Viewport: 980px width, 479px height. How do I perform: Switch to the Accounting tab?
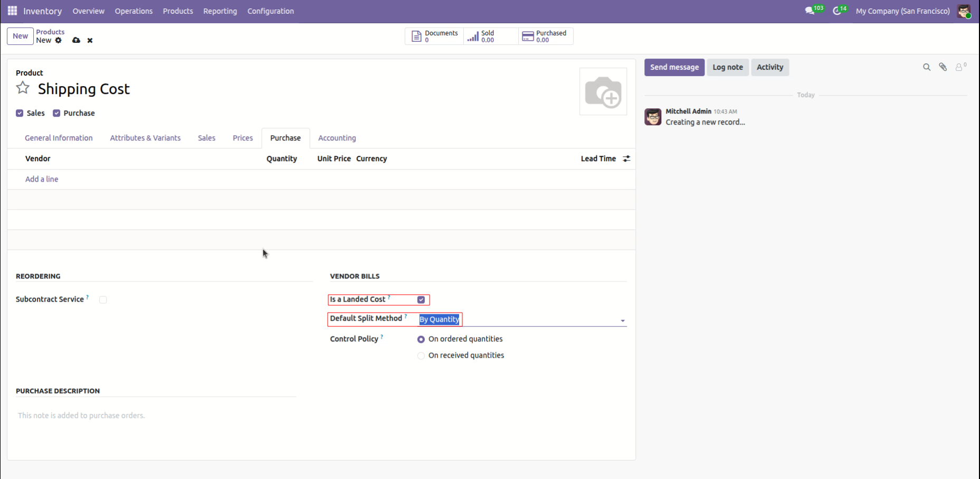(x=337, y=138)
